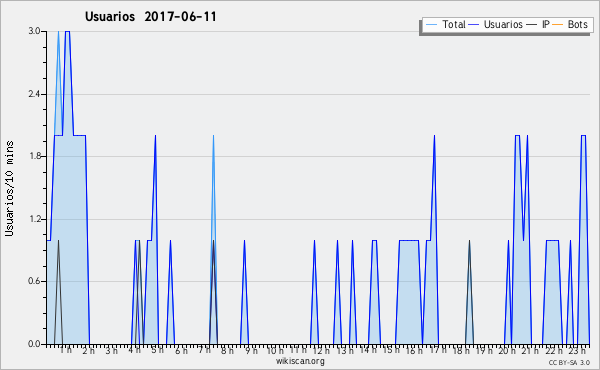Click the '1 h' x-axis label
The width and height of the screenshot is (600, 370).
(65, 350)
